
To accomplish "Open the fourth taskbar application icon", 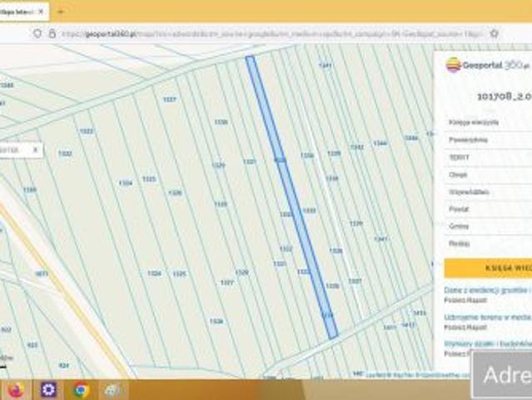I will pos(113,390).
